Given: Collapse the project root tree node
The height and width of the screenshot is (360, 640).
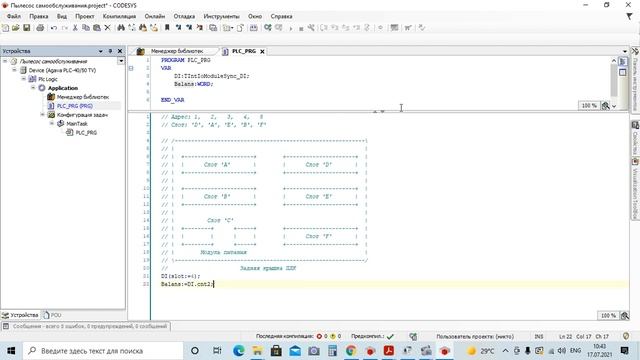Looking at the screenshot, I should click(x=5, y=61).
